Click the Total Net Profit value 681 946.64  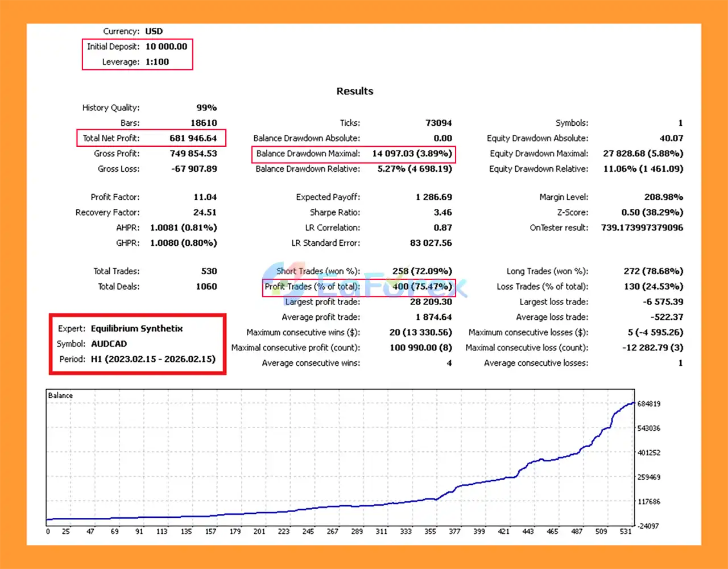coord(193,138)
